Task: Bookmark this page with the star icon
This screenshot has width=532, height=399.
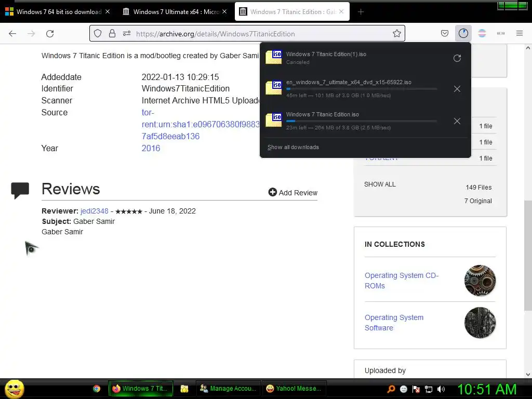Action: tap(396, 34)
